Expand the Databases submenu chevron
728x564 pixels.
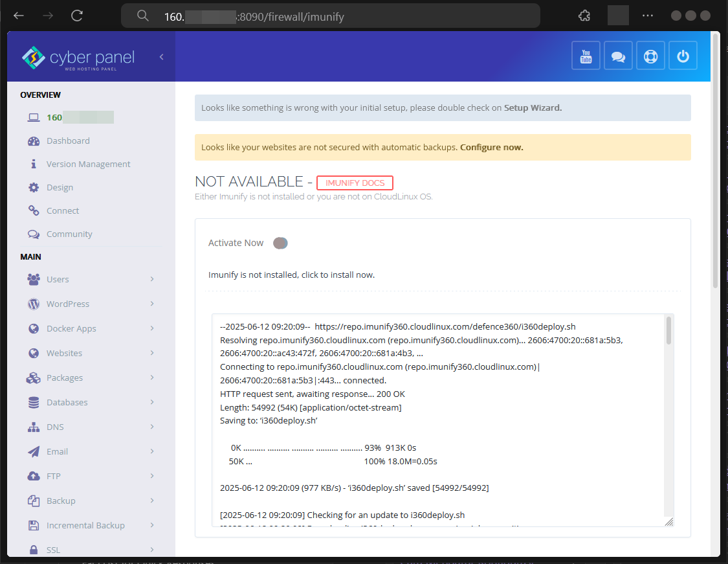pyautogui.click(x=152, y=402)
